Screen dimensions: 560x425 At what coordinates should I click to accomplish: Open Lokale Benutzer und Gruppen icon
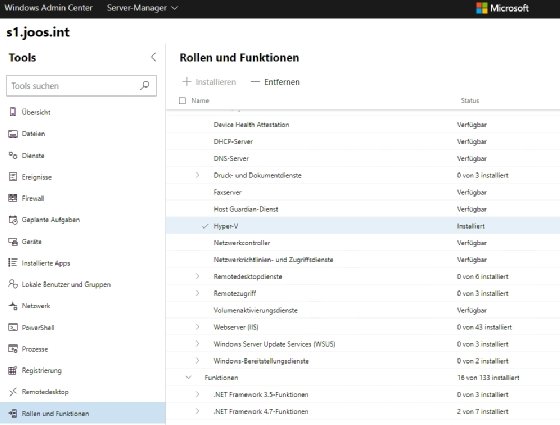(x=13, y=284)
